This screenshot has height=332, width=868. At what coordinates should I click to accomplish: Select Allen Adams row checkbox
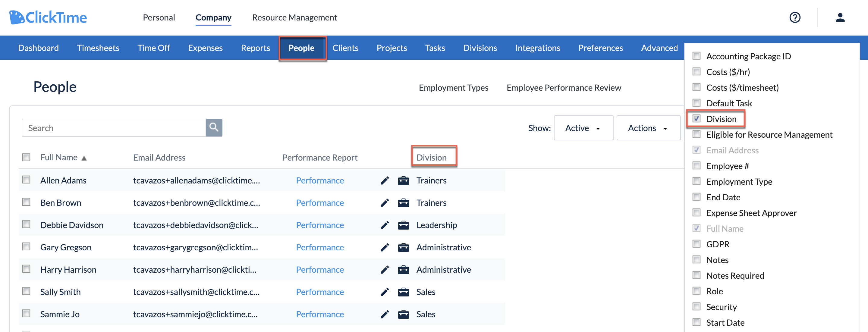coord(26,180)
